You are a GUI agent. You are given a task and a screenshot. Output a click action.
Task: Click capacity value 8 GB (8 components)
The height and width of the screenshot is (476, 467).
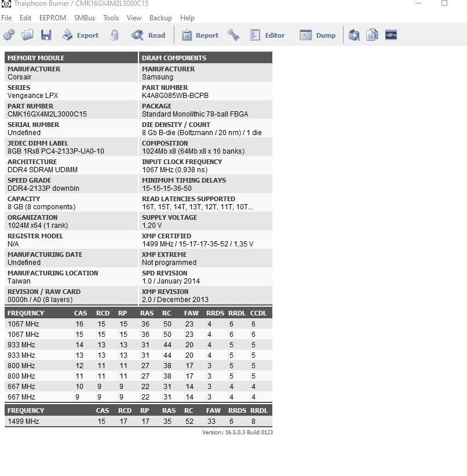[42, 207]
